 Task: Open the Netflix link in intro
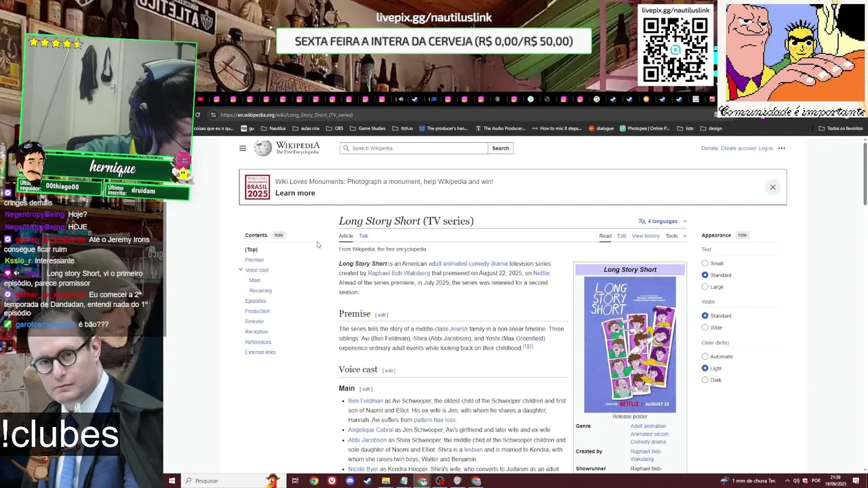pos(541,273)
